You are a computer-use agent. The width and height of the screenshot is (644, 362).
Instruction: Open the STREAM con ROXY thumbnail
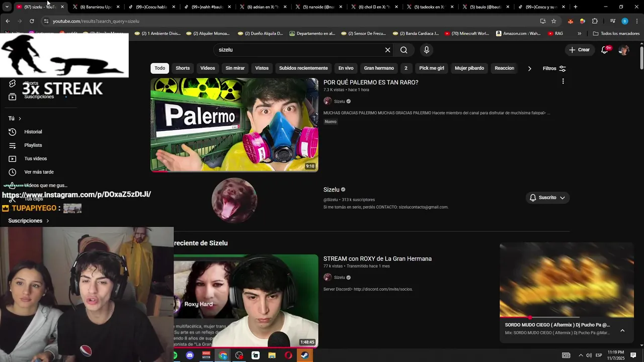(x=246, y=301)
